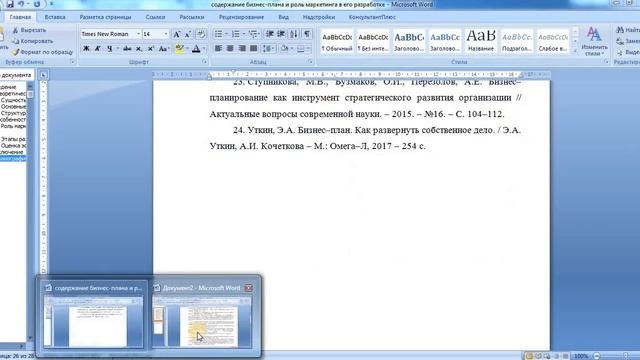Viewport: 640px width, 360px height.
Task: Open the Рецензирование ribbon tab
Action: [241, 17]
